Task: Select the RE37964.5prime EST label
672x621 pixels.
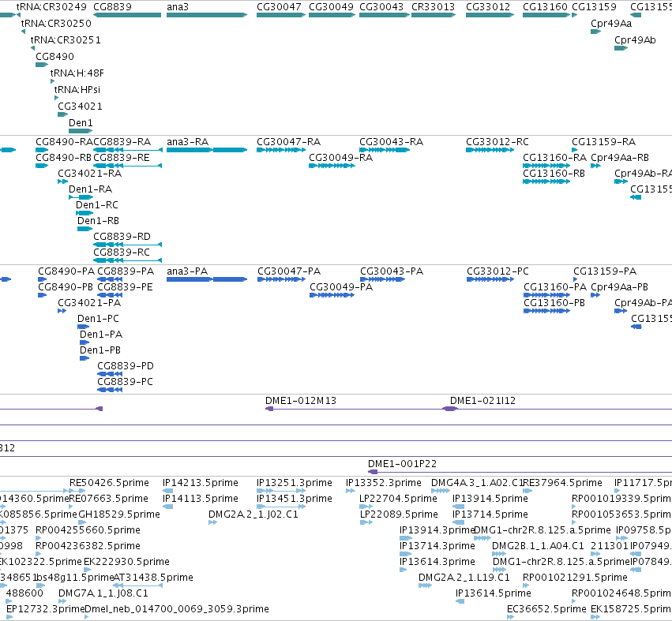Action: tap(562, 483)
